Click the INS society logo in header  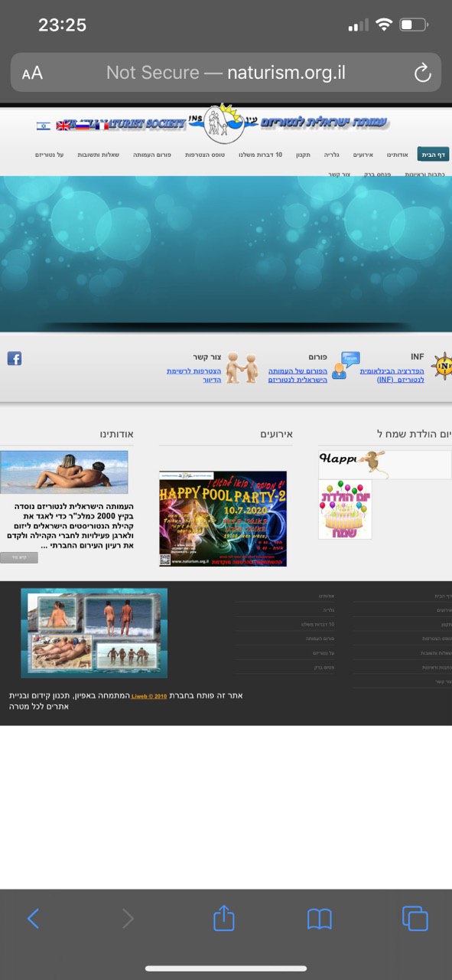[224, 123]
